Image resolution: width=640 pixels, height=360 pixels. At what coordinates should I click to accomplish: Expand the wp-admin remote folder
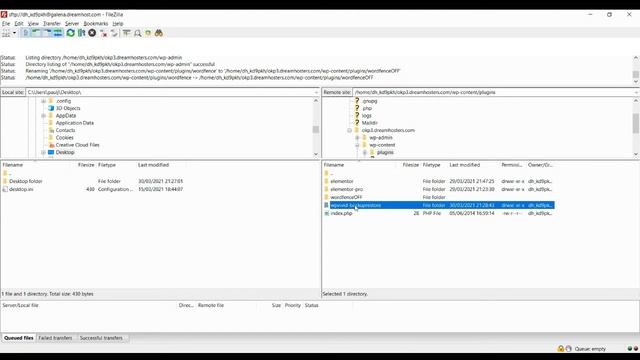(x=357, y=138)
